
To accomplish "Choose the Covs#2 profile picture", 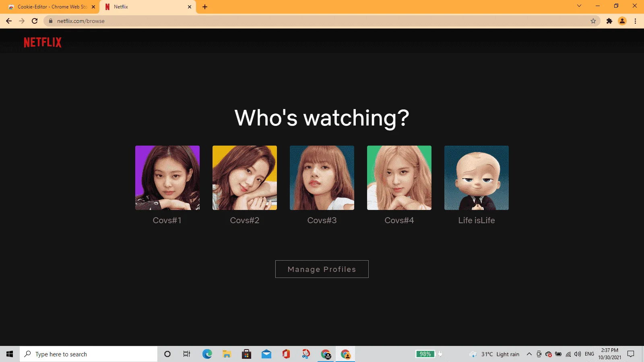I will [245, 178].
